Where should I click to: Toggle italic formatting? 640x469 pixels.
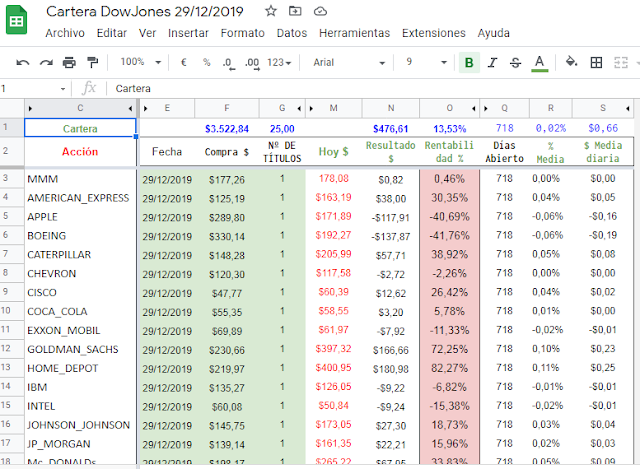492,62
